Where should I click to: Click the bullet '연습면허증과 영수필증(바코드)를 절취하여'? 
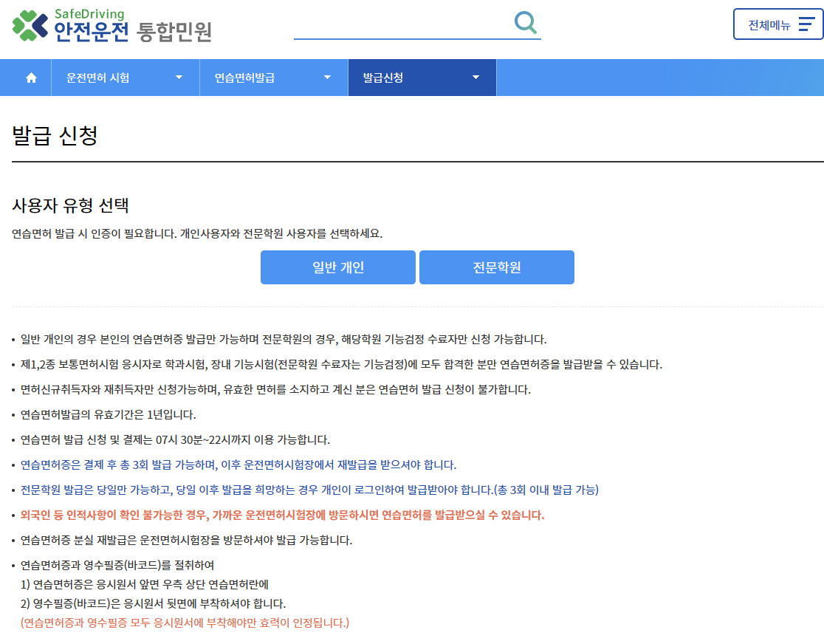pos(117,565)
